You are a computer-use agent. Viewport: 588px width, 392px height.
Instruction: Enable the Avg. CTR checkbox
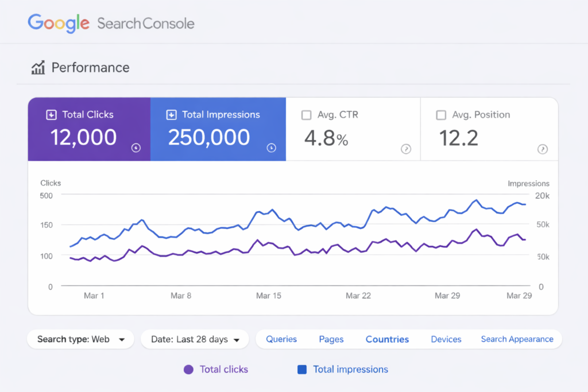[x=307, y=115]
